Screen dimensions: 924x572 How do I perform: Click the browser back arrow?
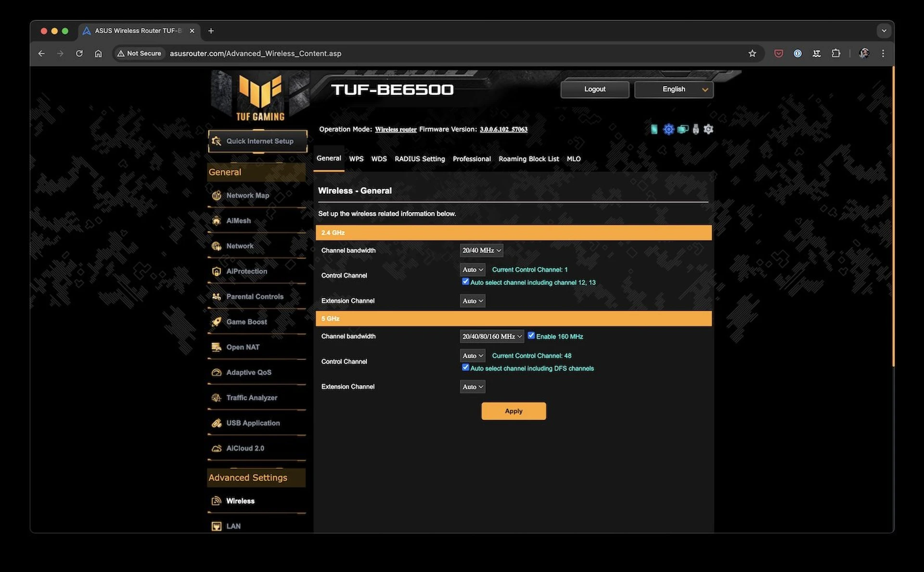(41, 53)
